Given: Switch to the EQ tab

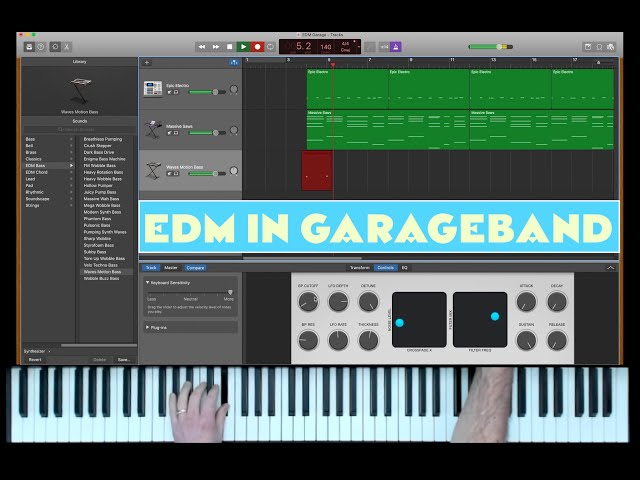Looking at the screenshot, I should point(404,268).
